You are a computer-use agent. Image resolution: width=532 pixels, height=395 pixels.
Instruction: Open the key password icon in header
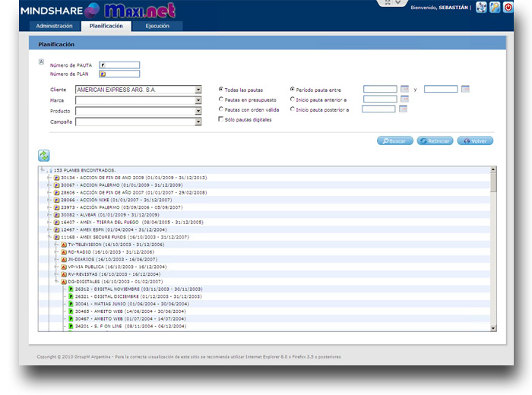tap(495, 8)
